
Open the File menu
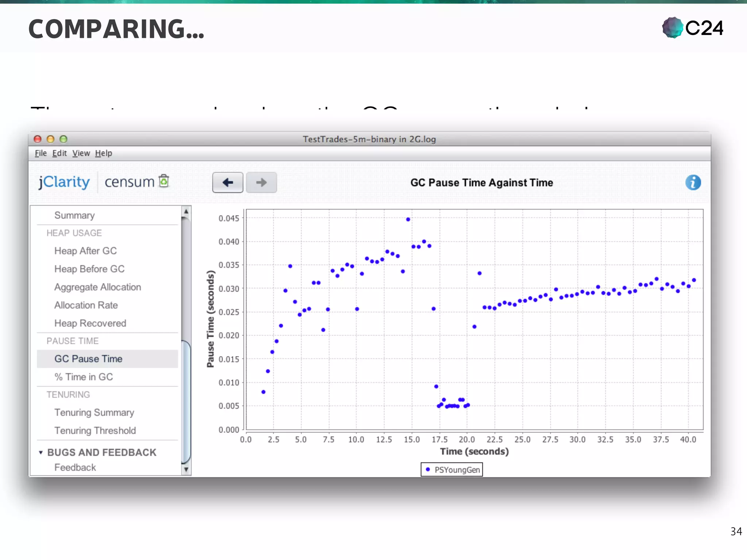click(x=40, y=153)
